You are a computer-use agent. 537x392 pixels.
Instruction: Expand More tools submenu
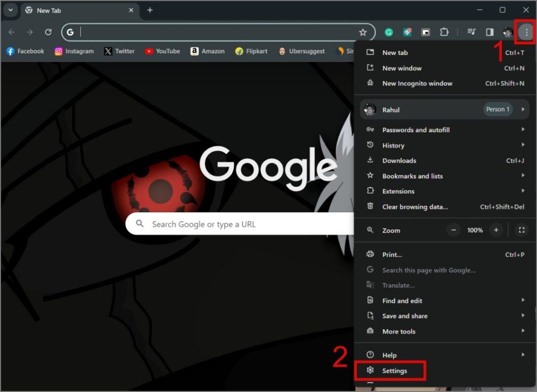click(445, 331)
